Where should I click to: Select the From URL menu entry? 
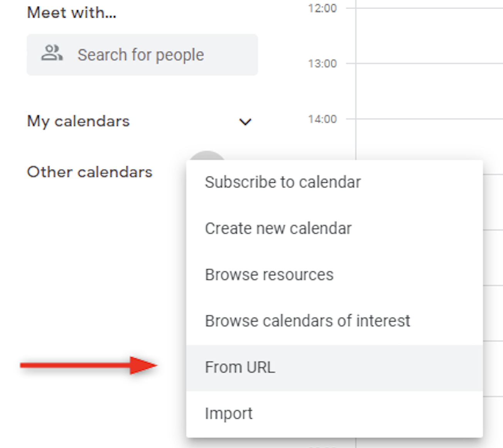point(240,367)
